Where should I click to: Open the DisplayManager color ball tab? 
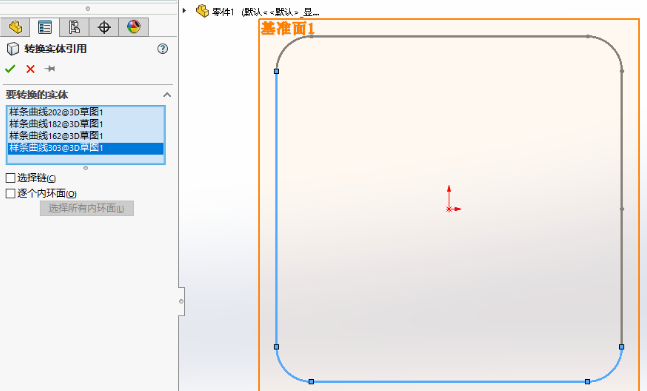pyautogui.click(x=134, y=27)
